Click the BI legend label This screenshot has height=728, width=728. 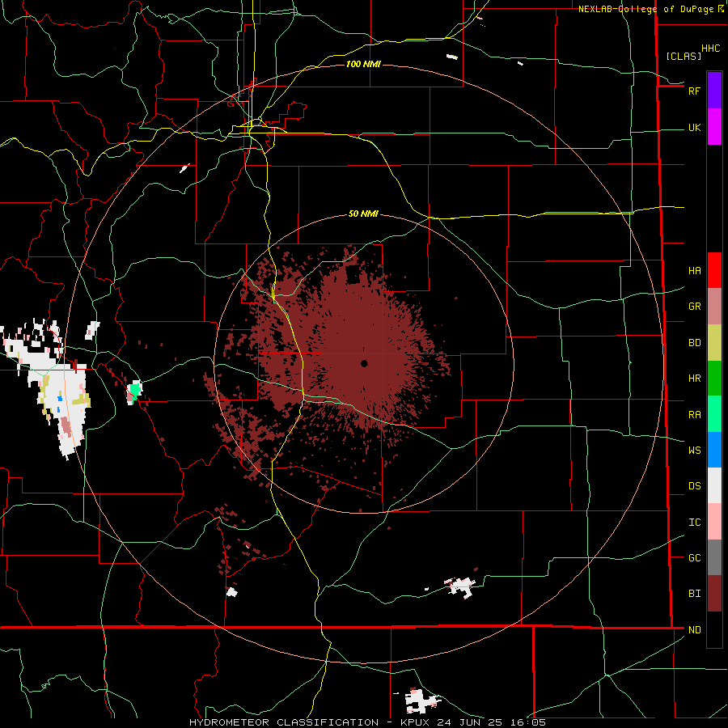694,594
